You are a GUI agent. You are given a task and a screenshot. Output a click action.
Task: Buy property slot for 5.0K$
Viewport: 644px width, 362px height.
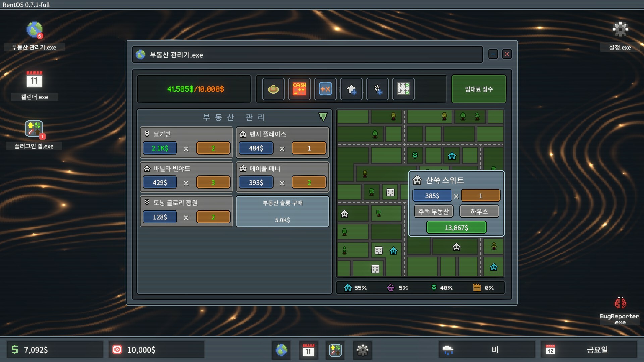(282, 212)
